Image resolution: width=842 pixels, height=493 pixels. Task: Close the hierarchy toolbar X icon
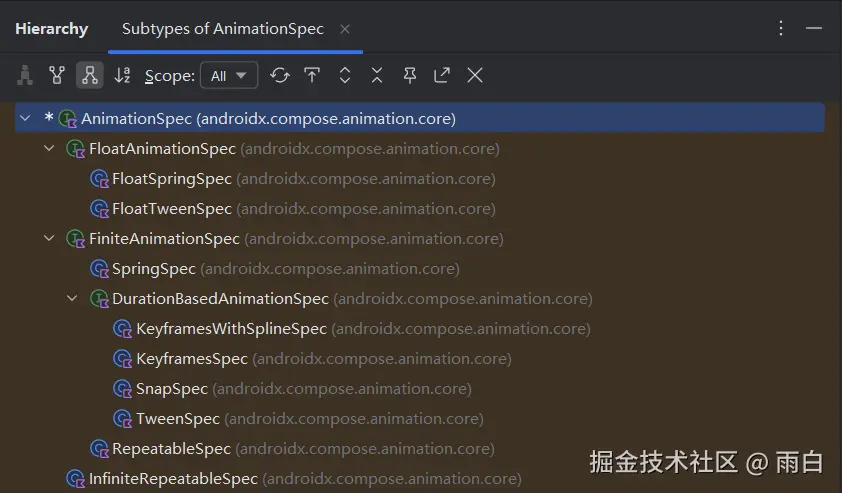475,75
